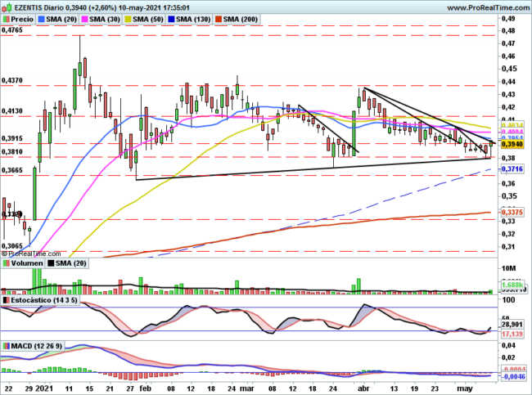Viewport: 532px width, 395px height.
Task: Click the feb date axis label
Action: (x=146, y=388)
